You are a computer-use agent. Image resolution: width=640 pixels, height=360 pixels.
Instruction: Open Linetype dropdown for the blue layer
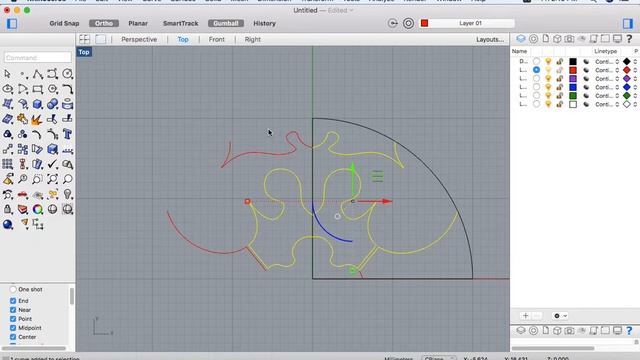(607, 87)
